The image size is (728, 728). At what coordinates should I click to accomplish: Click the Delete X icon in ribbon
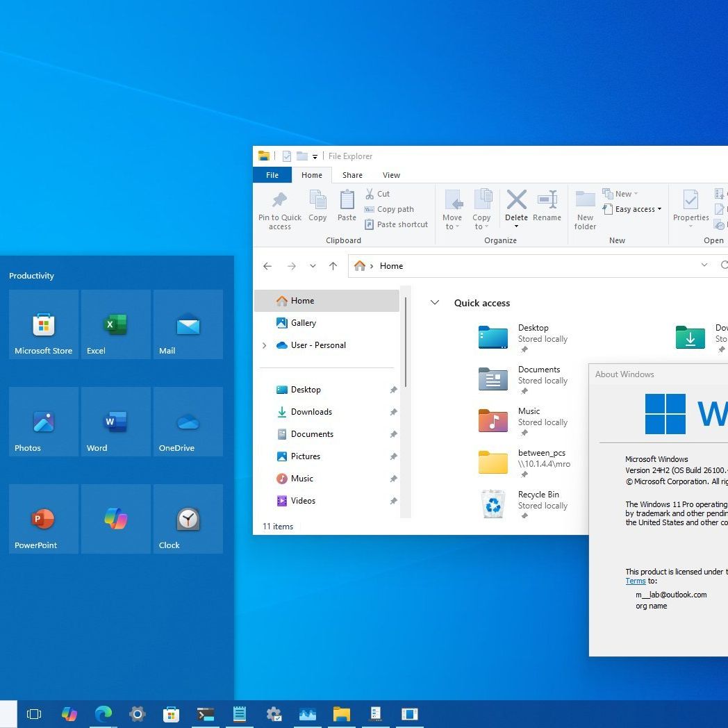516,200
